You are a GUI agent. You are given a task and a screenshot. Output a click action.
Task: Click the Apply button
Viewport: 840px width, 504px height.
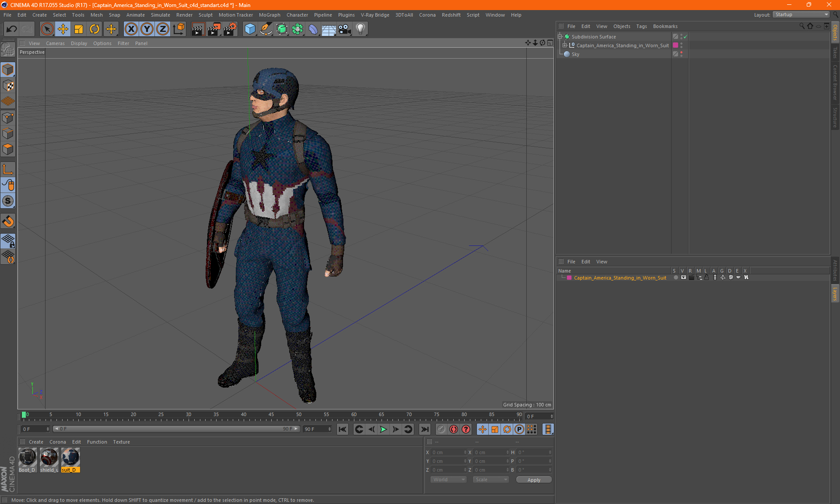point(534,480)
